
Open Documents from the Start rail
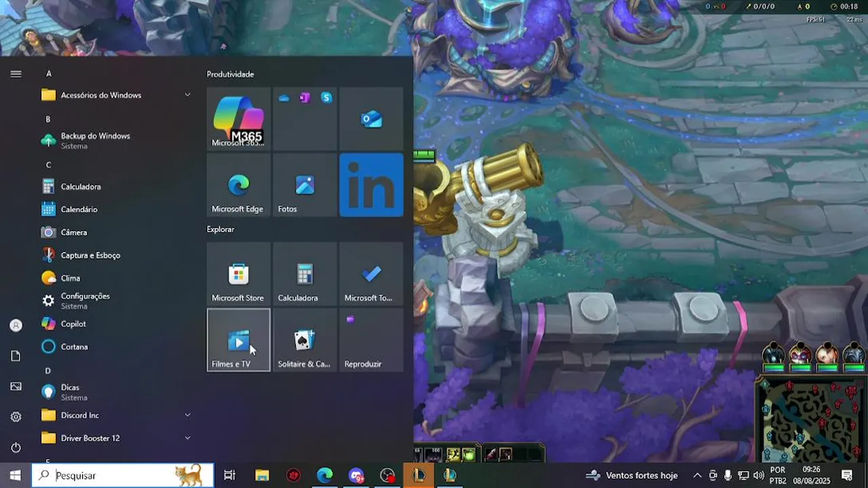pos(16,356)
